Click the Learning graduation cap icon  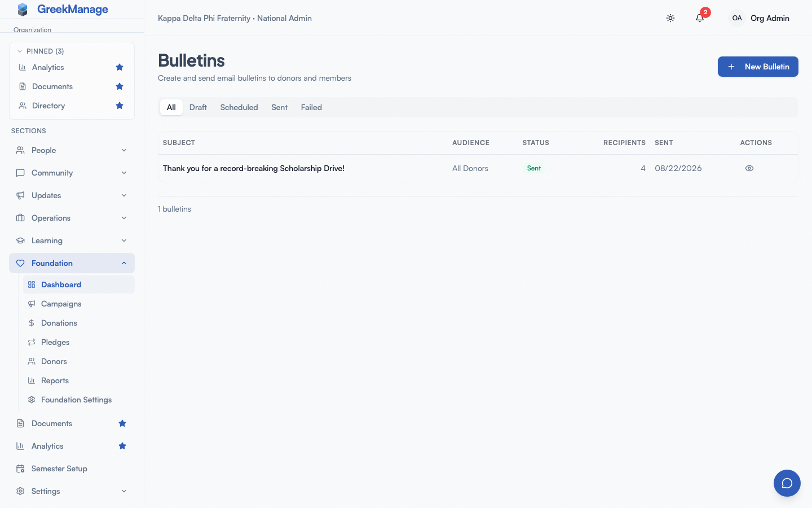20,240
